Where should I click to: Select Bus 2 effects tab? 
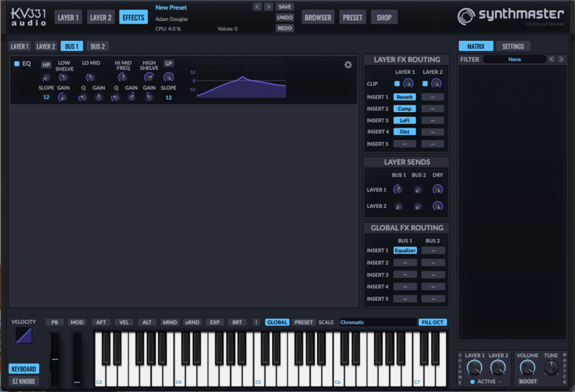pos(97,46)
